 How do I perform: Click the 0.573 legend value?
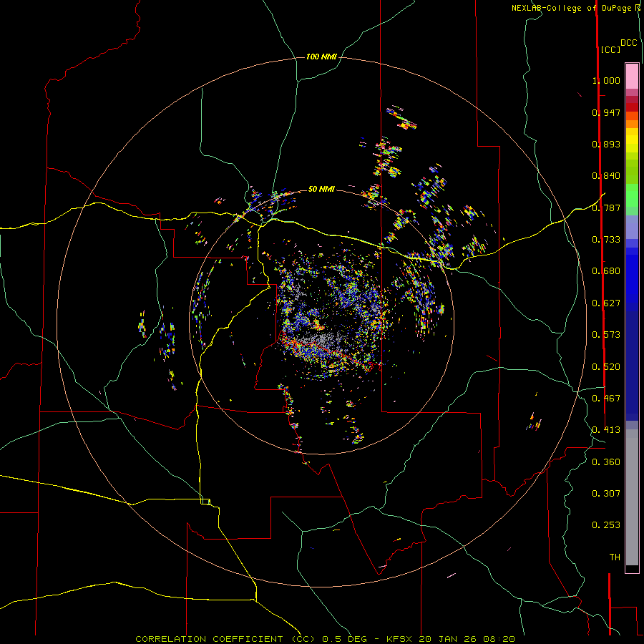coord(606,335)
